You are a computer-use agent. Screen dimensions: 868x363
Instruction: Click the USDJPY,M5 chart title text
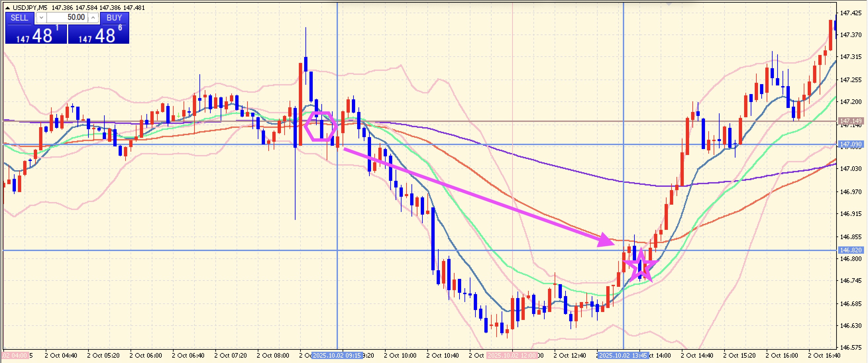tap(30, 8)
